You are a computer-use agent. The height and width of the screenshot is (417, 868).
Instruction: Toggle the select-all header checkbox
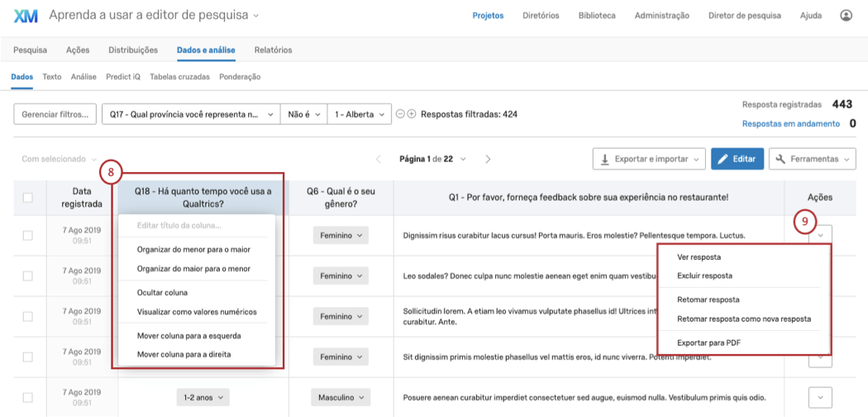pos(28,198)
